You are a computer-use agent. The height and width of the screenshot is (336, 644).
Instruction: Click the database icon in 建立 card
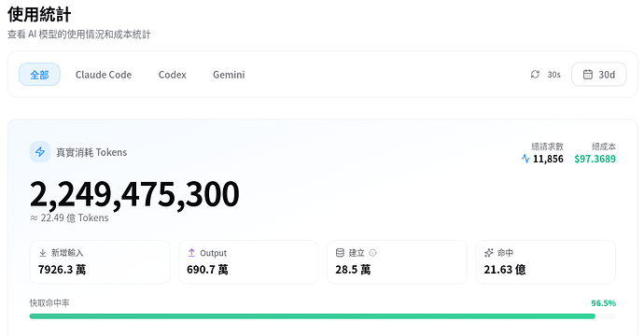coord(340,253)
